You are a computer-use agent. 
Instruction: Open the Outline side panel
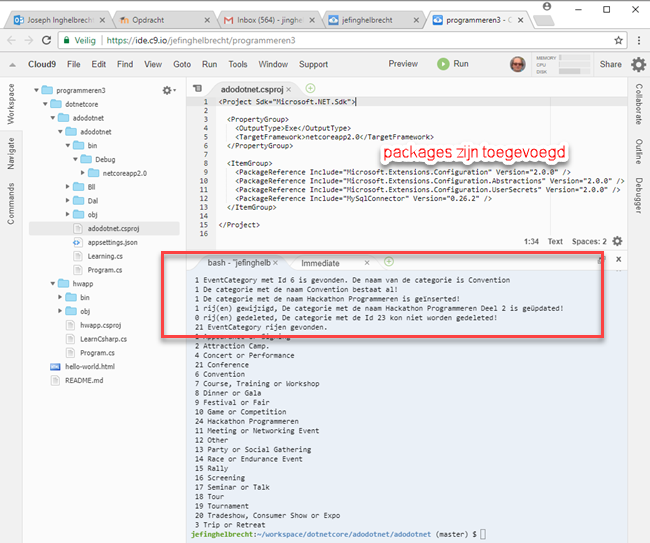(x=639, y=152)
